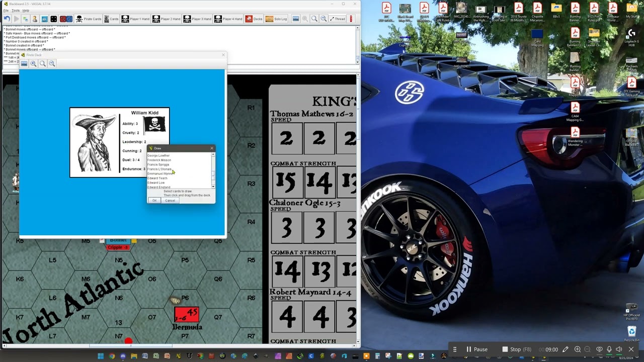Open the Tools menu
This screenshot has height=362, width=644.
coord(16,11)
